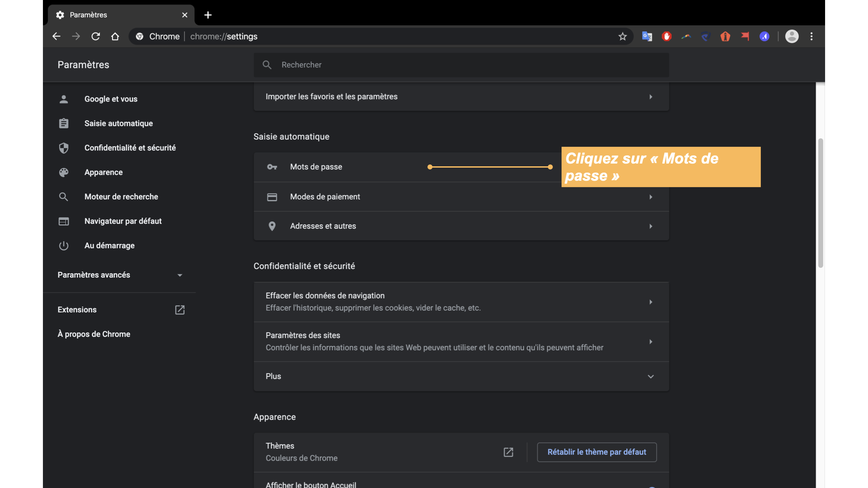Click the Chrome site info chip in address bar
Image resolution: width=868 pixels, height=488 pixels.
[158, 37]
